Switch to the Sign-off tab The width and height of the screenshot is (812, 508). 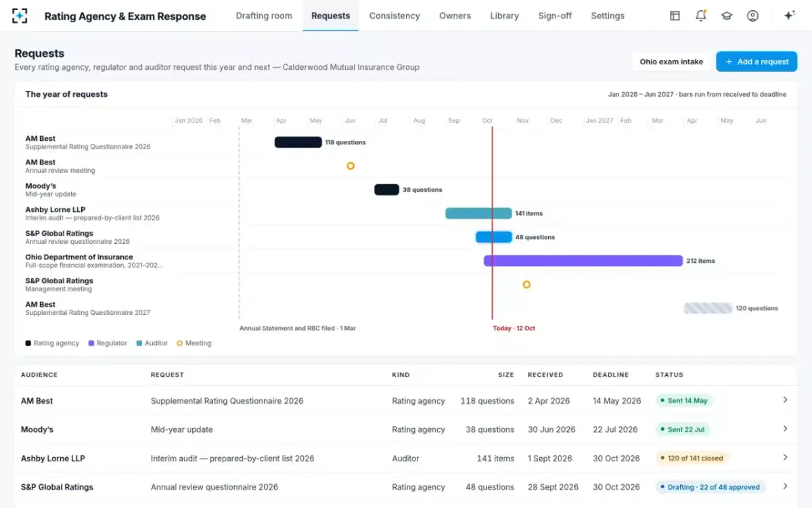click(555, 16)
